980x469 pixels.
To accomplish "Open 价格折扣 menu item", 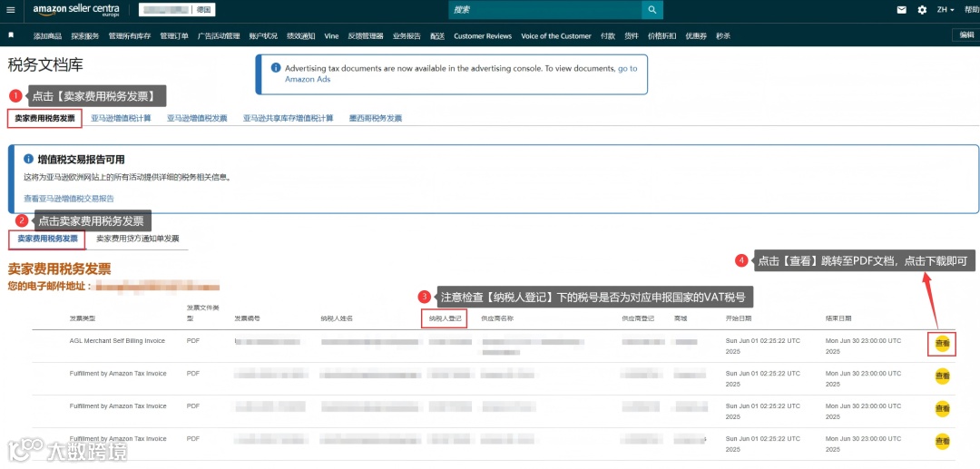I will (661, 36).
